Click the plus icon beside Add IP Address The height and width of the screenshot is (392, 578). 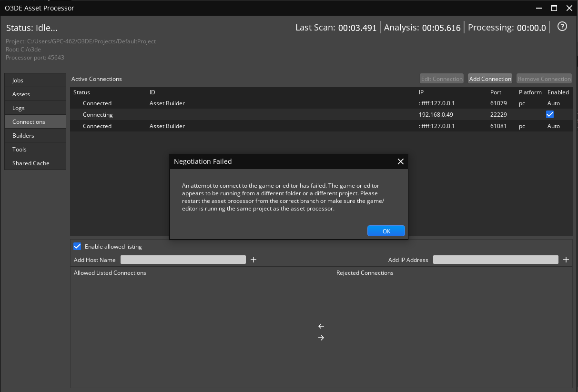[x=566, y=260]
